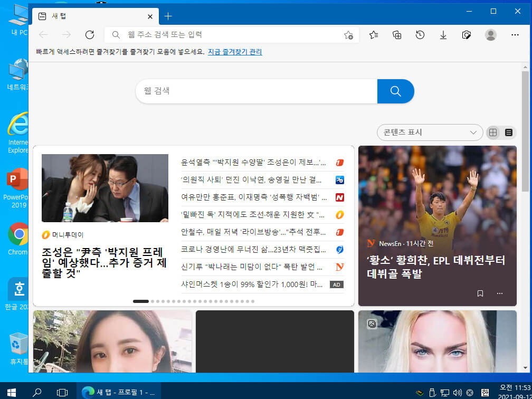Open the Settings and more ellipsis menu

515,35
